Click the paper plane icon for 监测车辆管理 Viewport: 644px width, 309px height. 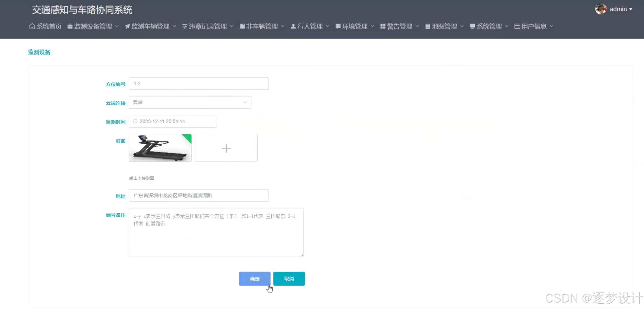tap(127, 26)
